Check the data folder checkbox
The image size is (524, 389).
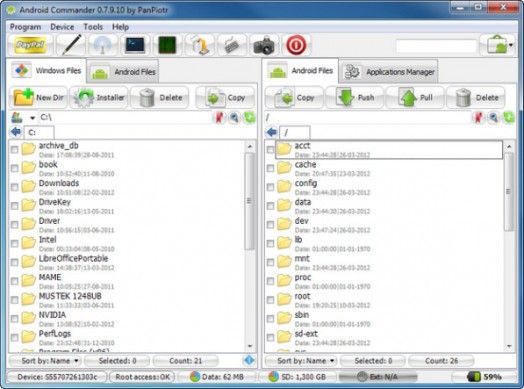[270, 206]
